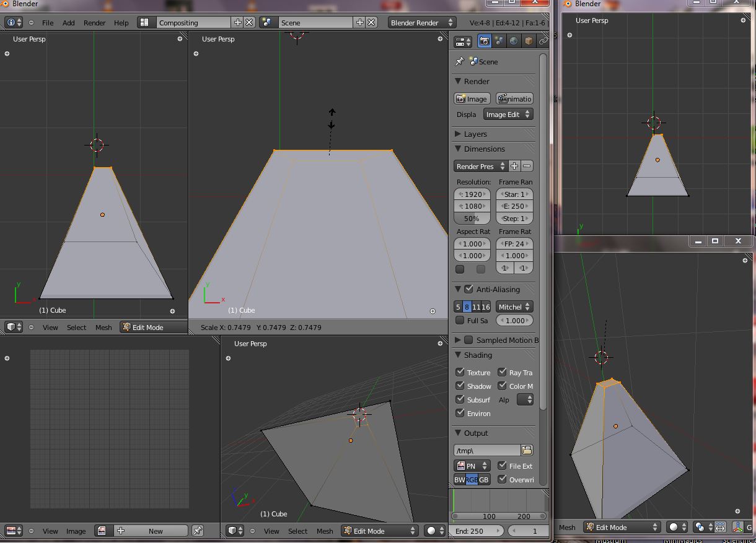Disable the Shadow shading checkbox
Viewport: 756px width, 543px height.
(460, 386)
